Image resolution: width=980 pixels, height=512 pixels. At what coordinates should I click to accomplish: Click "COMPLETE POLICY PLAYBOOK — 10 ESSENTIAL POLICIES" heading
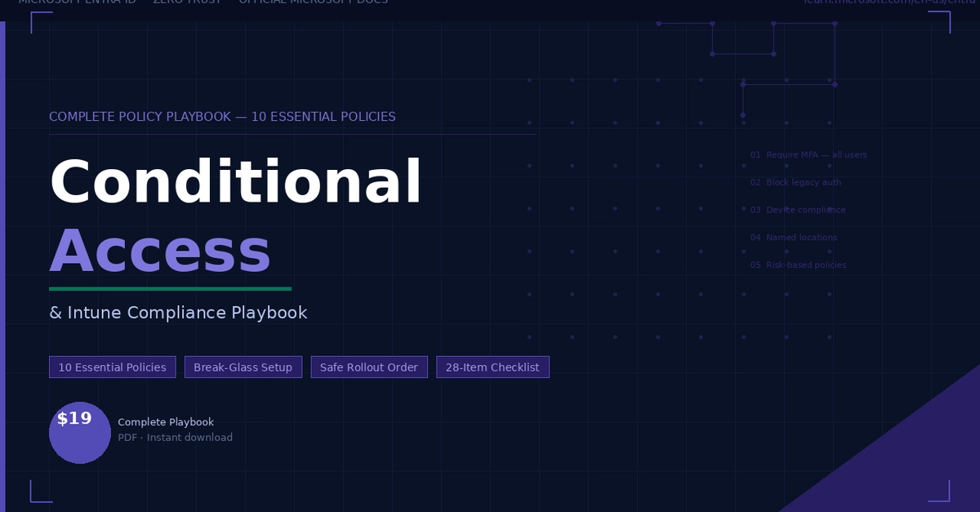click(222, 117)
